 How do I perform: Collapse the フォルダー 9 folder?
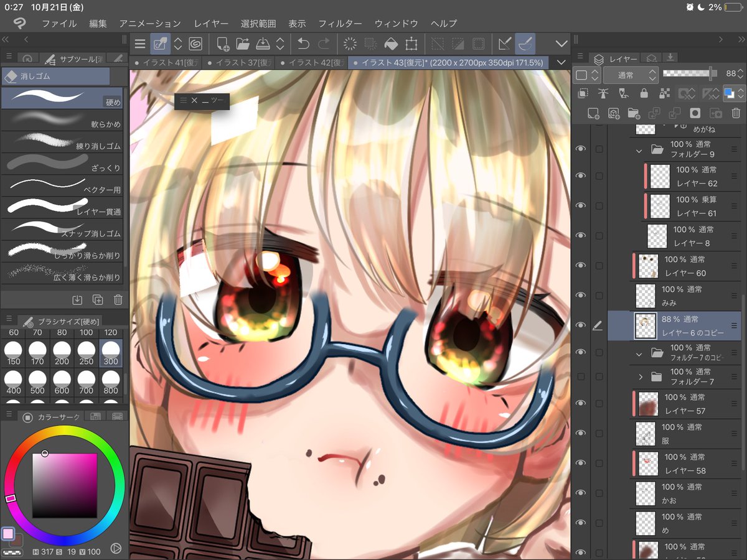[639, 150]
